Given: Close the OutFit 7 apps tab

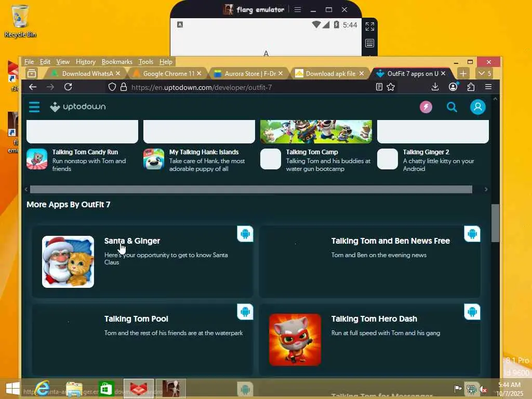Looking at the screenshot, I should tap(443, 73).
